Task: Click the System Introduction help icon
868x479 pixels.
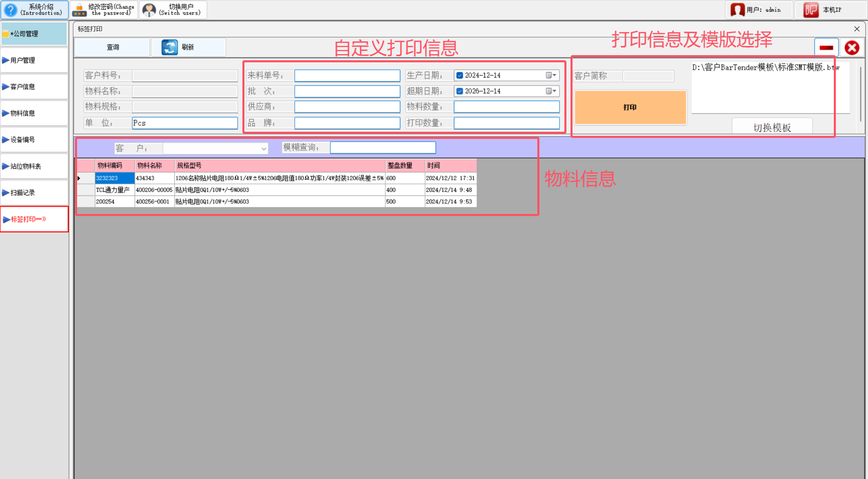Action: (x=11, y=10)
